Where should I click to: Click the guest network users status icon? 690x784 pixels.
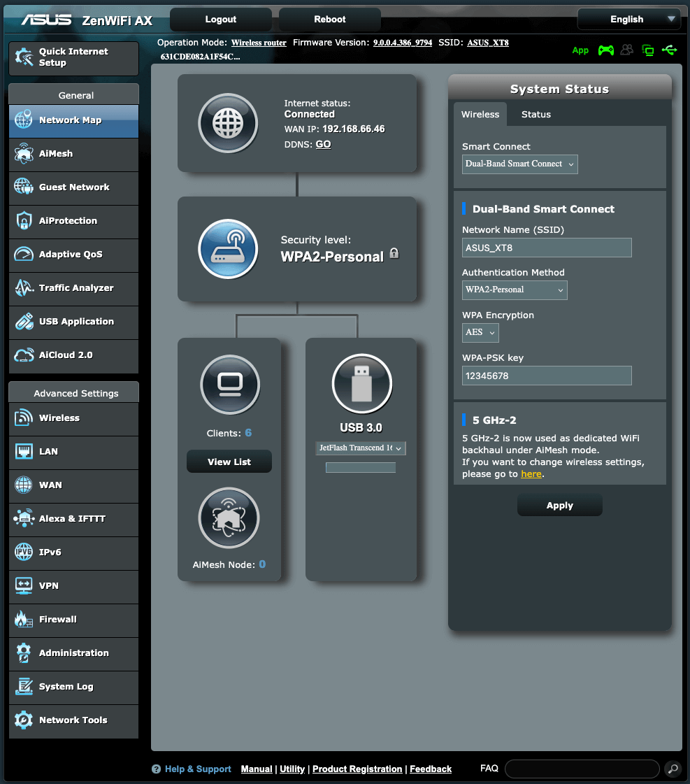click(x=626, y=50)
